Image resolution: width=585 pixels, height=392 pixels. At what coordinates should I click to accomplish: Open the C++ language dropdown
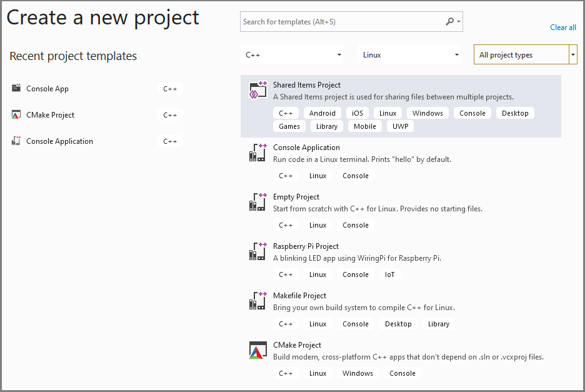(x=292, y=54)
